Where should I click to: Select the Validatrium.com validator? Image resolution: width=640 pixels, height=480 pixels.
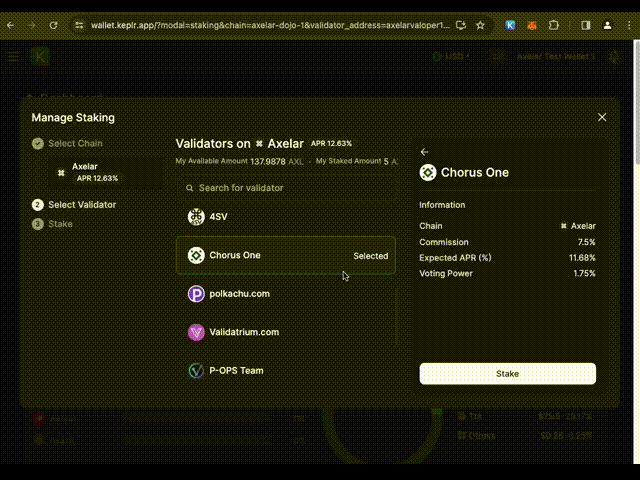coord(286,332)
